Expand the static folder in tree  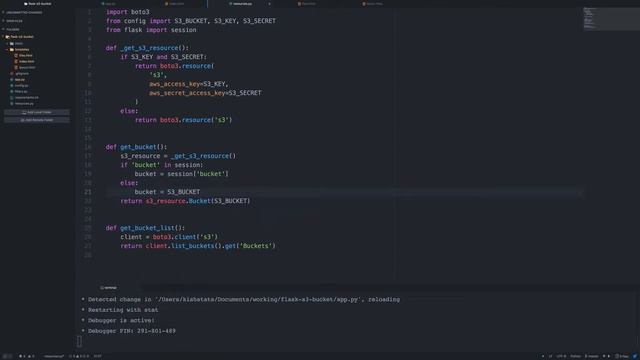click(x=7, y=43)
